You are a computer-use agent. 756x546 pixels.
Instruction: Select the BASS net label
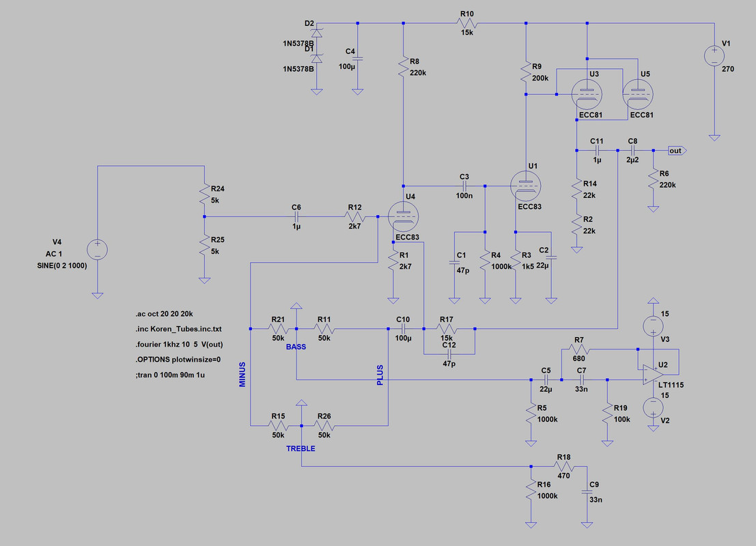click(x=296, y=347)
